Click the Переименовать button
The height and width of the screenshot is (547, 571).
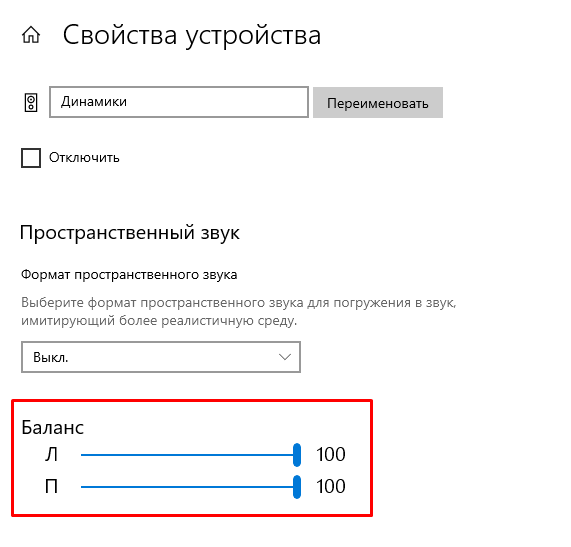point(378,102)
